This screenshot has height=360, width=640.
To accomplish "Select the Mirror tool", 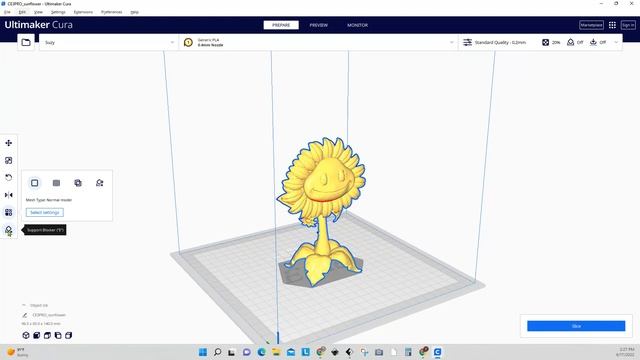I will pyautogui.click(x=9, y=195).
